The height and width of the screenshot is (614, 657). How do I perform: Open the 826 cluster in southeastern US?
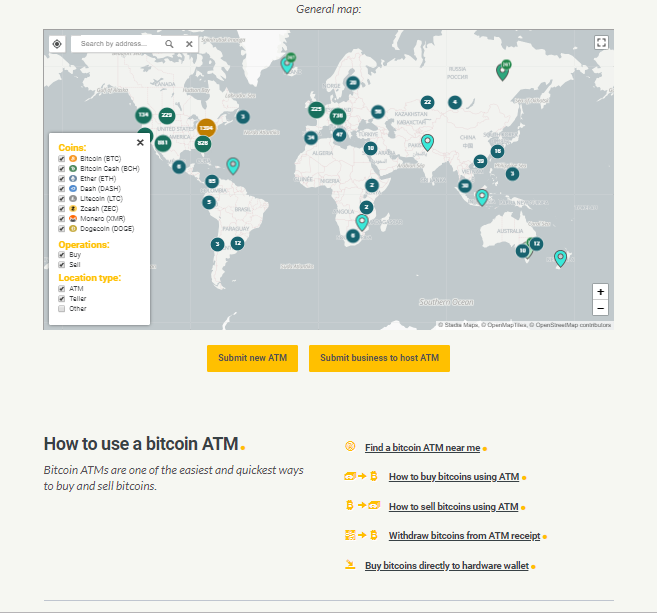point(203,143)
